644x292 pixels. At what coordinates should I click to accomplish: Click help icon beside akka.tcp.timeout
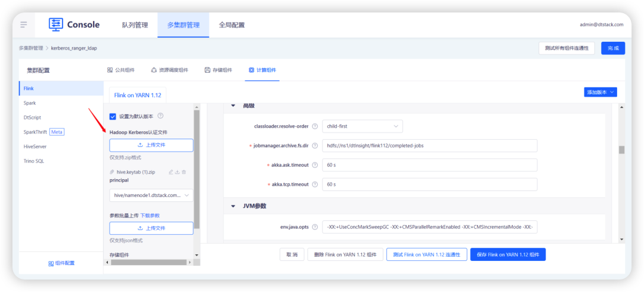(315, 185)
